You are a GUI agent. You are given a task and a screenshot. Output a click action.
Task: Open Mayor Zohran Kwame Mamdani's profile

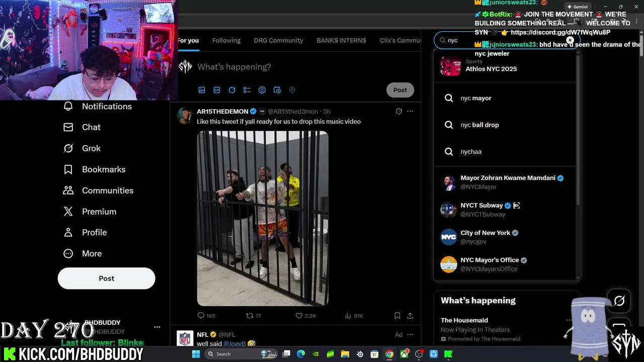(x=505, y=182)
